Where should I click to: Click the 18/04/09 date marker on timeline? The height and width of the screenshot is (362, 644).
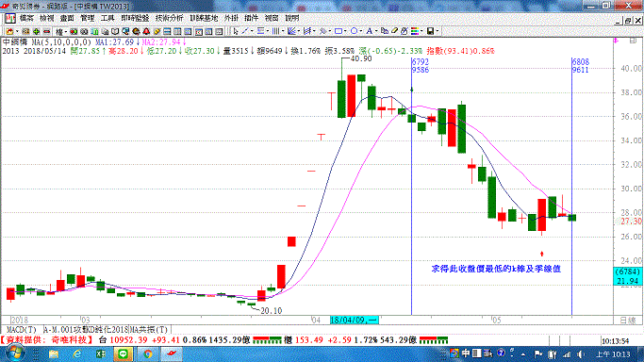tap(354, 321)
